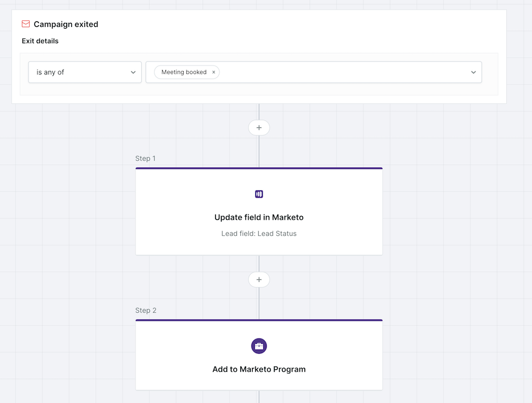The height and width of the screenshot is (403, 532).
Task: Click the briefcase icon in Step 2
Action: 259,346
